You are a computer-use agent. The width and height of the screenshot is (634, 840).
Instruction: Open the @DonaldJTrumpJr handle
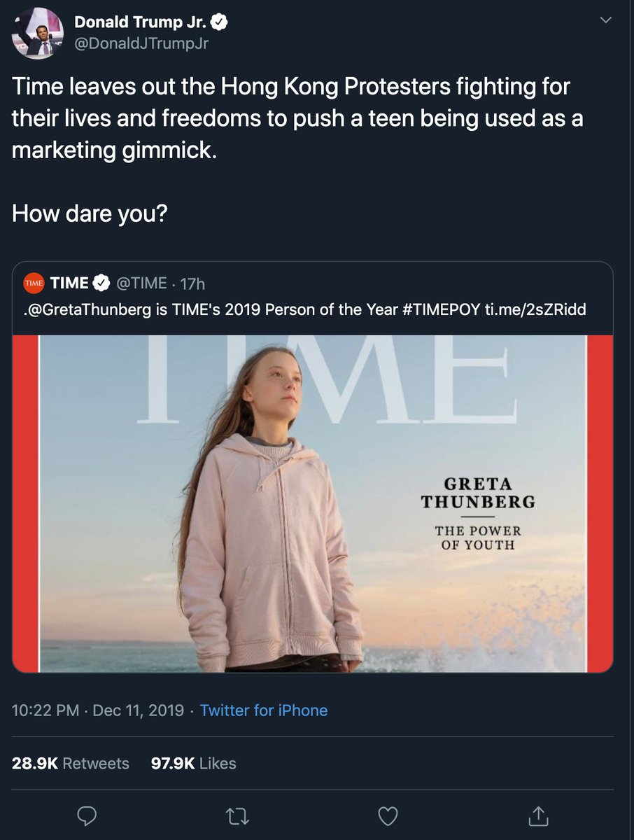(141, 43)
